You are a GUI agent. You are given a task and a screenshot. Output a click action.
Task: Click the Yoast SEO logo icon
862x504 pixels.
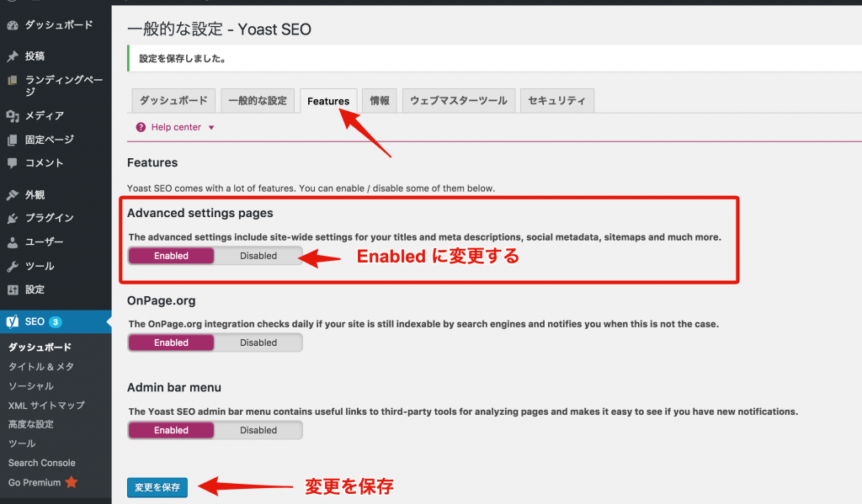[12, 321]
